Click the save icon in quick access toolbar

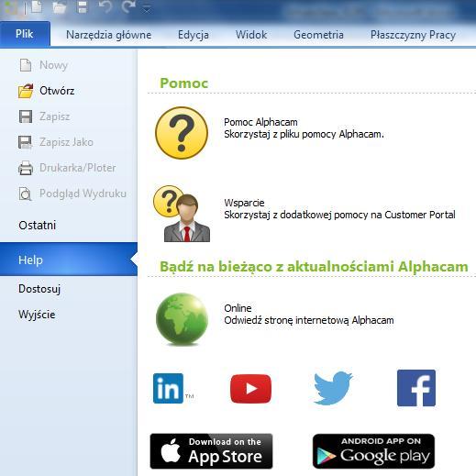[83, 7]
